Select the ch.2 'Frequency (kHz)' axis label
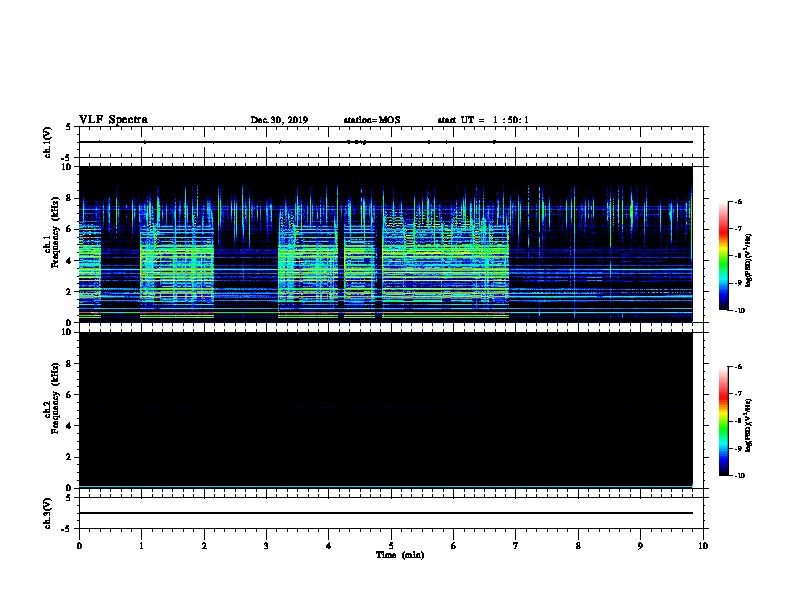Viewport: 792px width, 612px height. click(x=55, y=398)
